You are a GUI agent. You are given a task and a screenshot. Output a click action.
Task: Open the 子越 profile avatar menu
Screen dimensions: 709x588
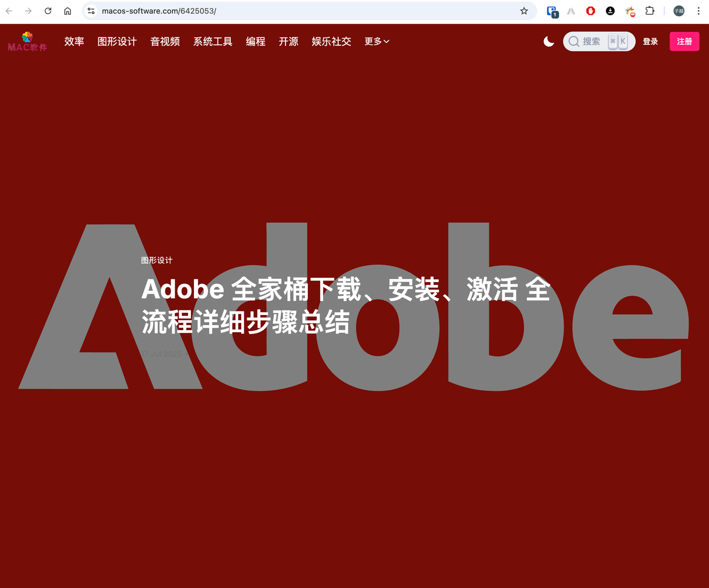[x=678, y=11]
